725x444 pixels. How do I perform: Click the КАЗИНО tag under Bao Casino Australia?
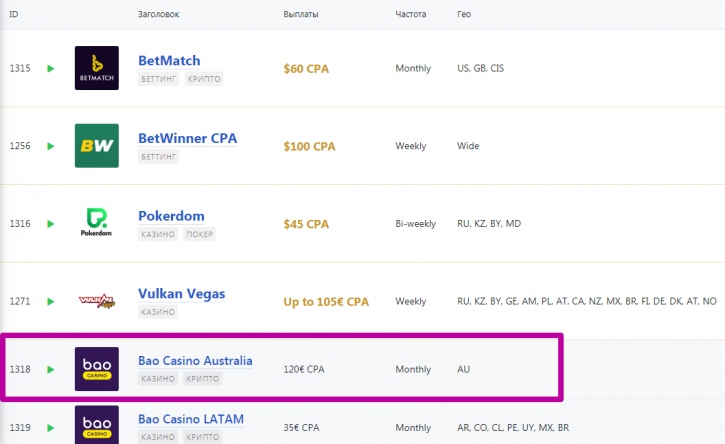158,379
